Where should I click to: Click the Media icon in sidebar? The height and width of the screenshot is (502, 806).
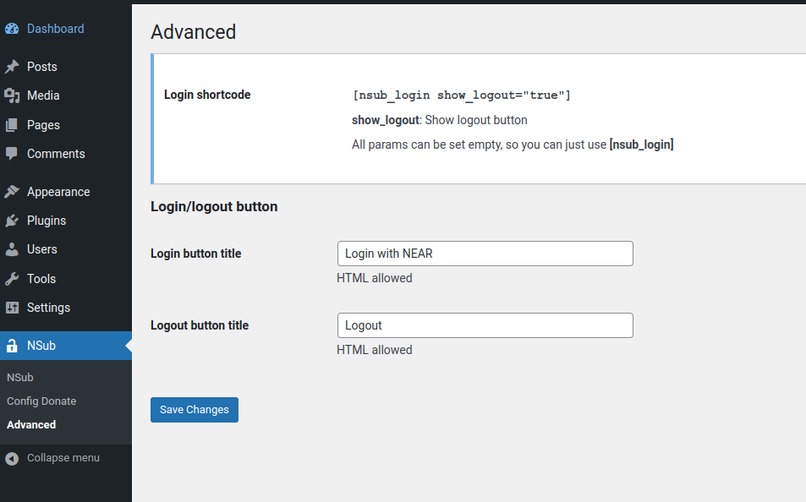tap(12, 96)
